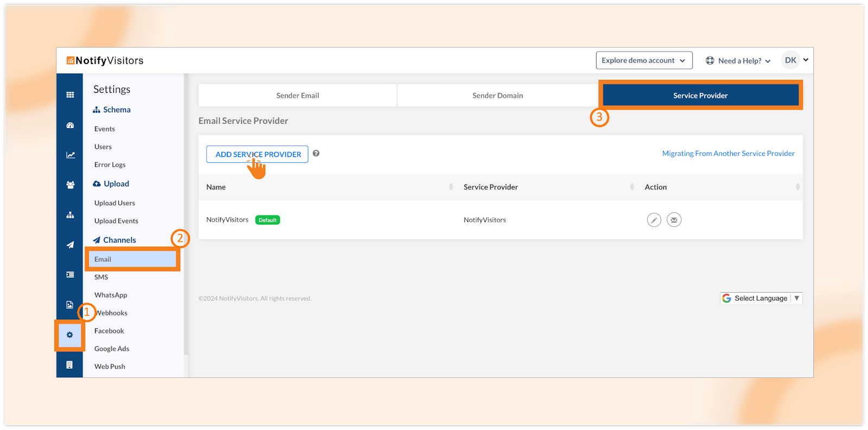The image size is (868, 430).
Task: Click the Email Service Provider heading
Action: click(243, 121)
